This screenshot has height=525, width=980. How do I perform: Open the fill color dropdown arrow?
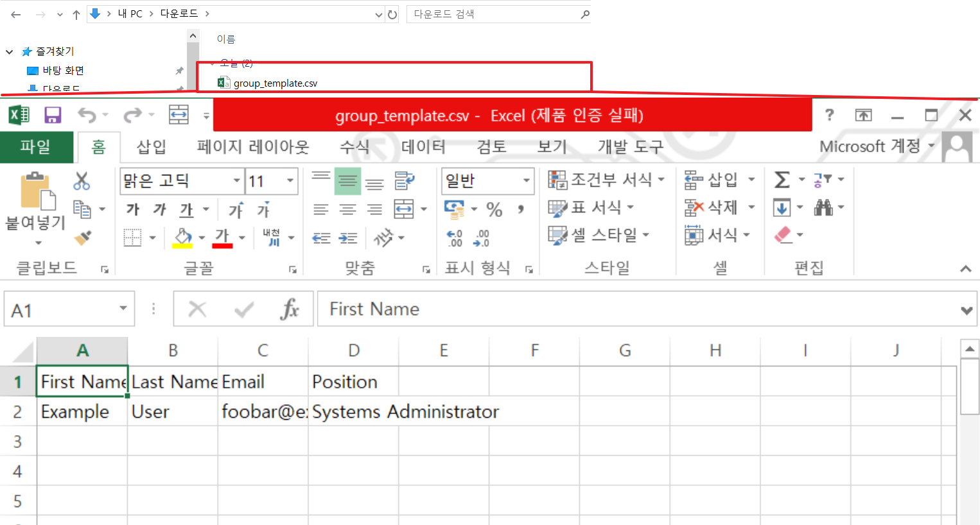tap(202, 237)
